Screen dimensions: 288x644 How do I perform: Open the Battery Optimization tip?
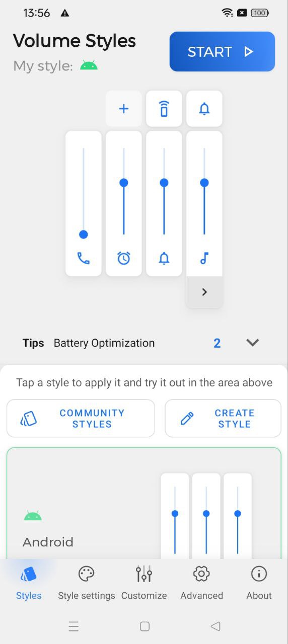coord(104,343)
